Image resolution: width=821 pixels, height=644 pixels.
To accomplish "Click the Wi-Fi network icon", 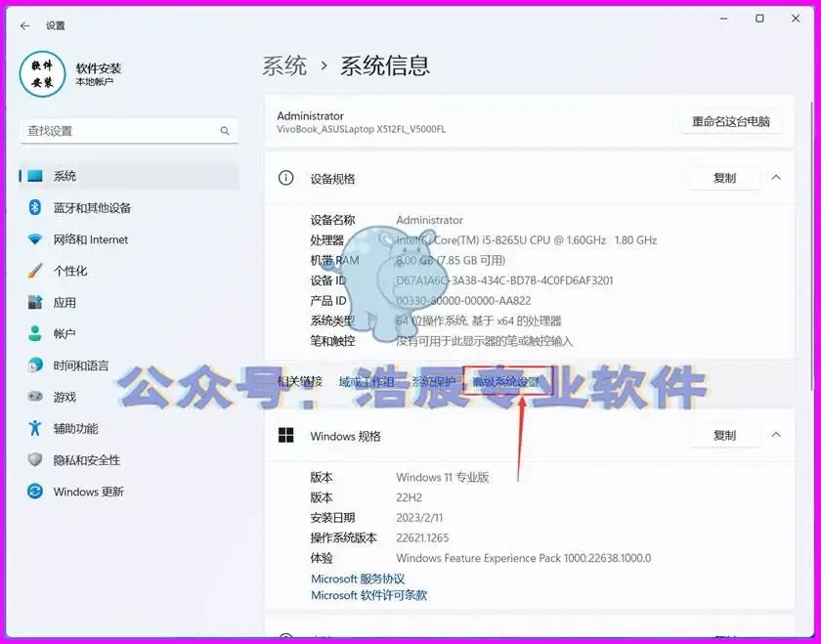I will pos(35,239).
